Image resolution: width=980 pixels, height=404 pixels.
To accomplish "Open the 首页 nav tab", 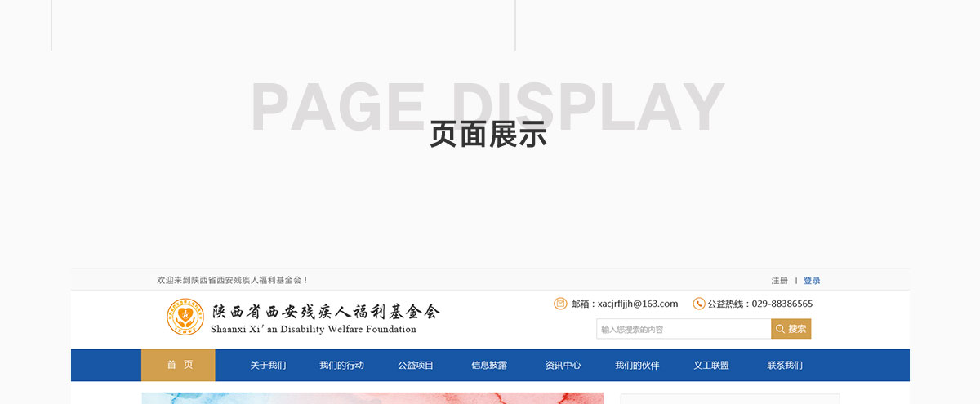I will [x=178, y=365].
